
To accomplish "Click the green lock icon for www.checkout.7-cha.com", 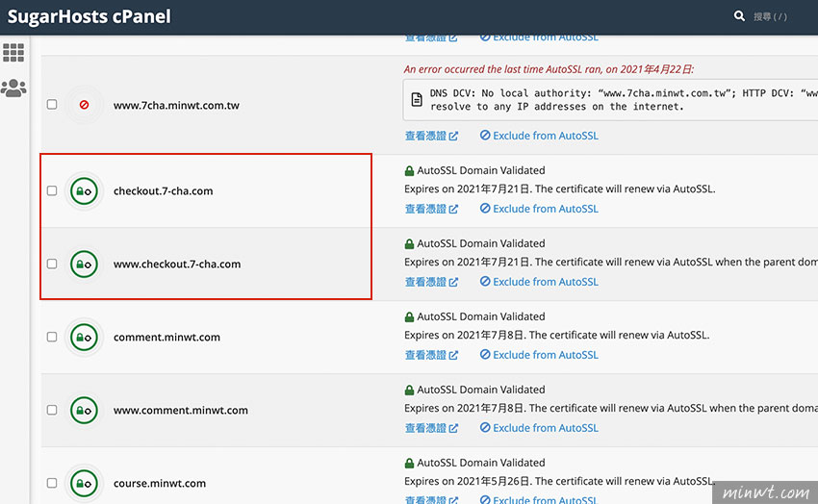I will pos(84,264).
